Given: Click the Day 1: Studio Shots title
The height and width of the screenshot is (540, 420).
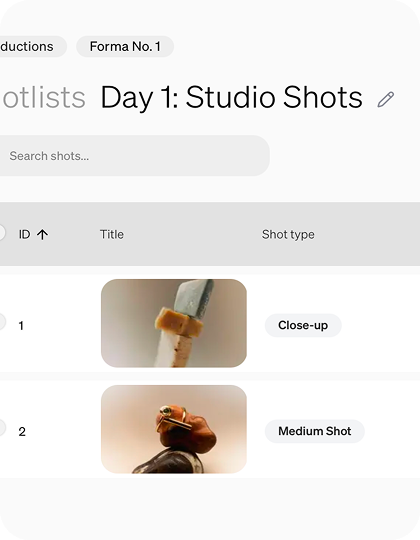Looking at the screenshot, I should pyautogui.click(x=231, y=98).
